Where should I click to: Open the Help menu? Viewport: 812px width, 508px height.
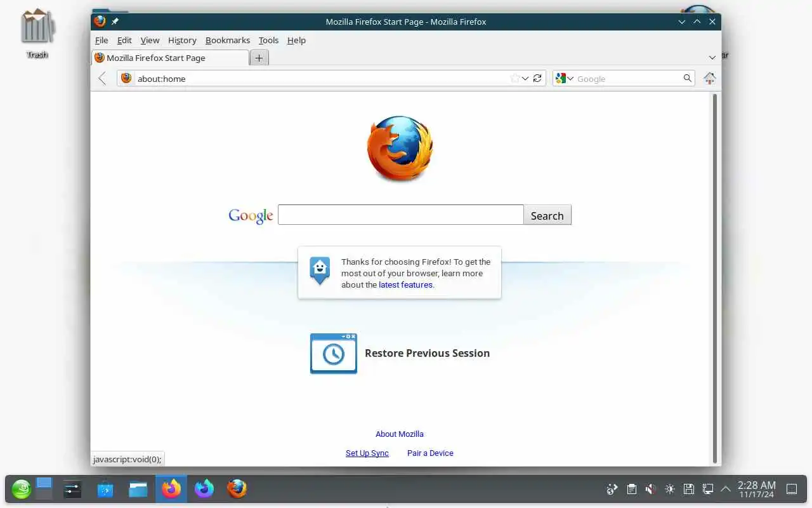296,40
